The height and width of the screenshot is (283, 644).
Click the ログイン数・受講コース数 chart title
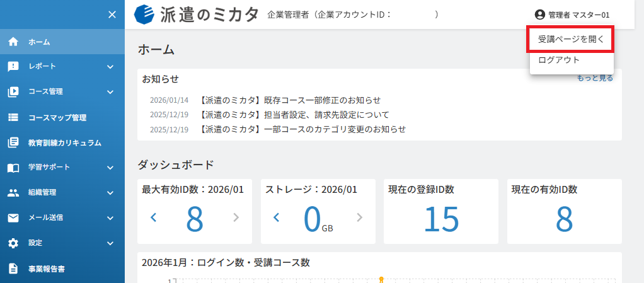[226, 262]
